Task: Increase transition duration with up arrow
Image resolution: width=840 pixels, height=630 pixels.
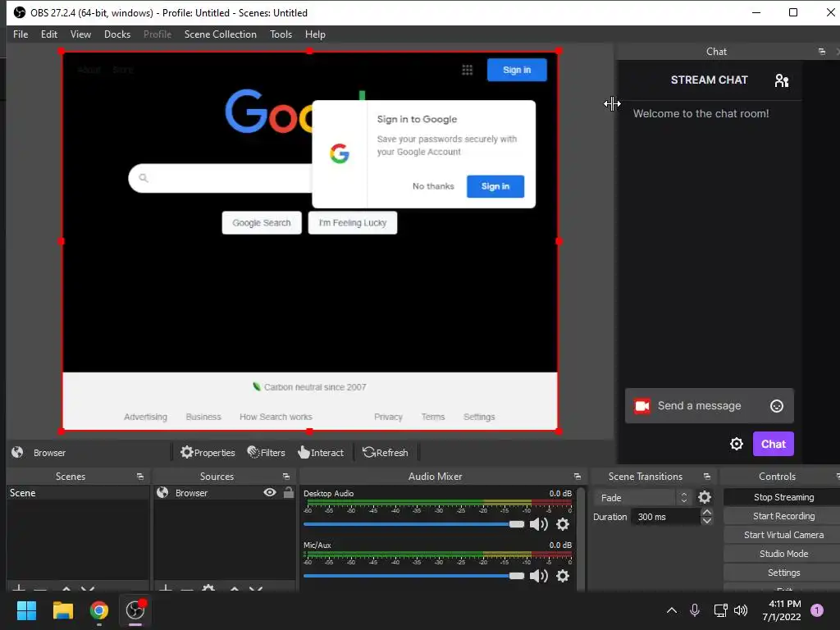Action: tap(706, 513)
